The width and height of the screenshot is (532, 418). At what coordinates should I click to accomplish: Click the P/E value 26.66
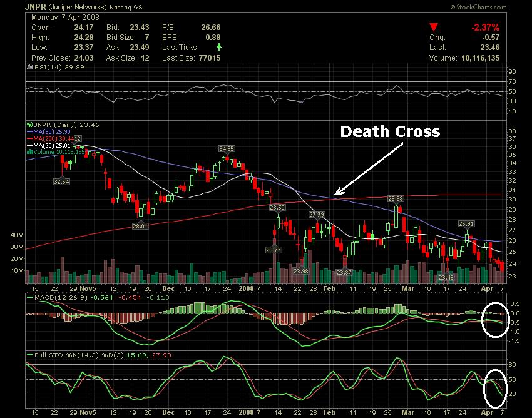(210, 28)
